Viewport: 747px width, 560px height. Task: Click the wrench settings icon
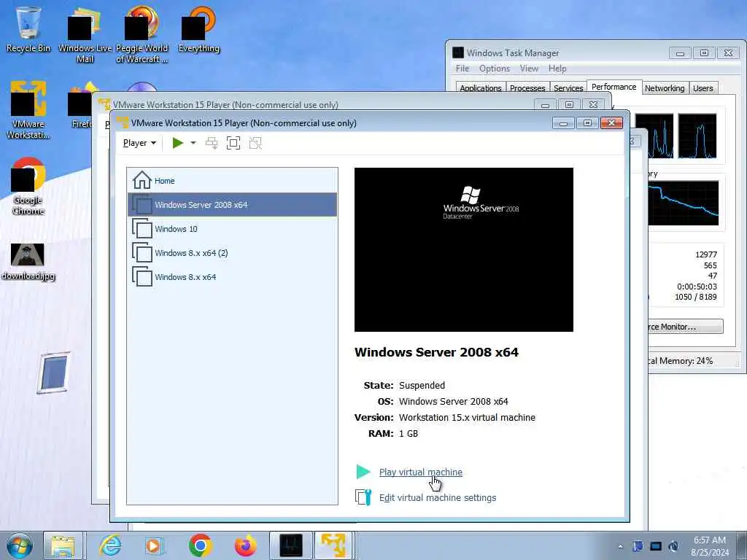coord(363,497)
